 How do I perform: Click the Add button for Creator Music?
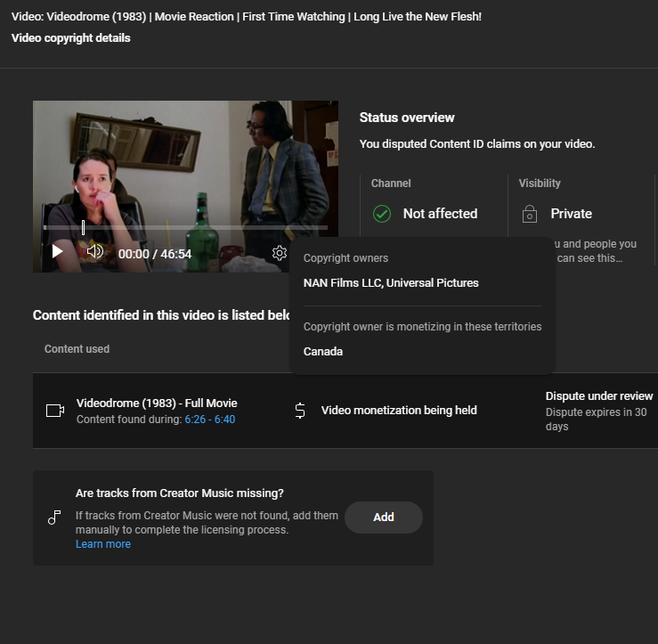tap(384, 518)
